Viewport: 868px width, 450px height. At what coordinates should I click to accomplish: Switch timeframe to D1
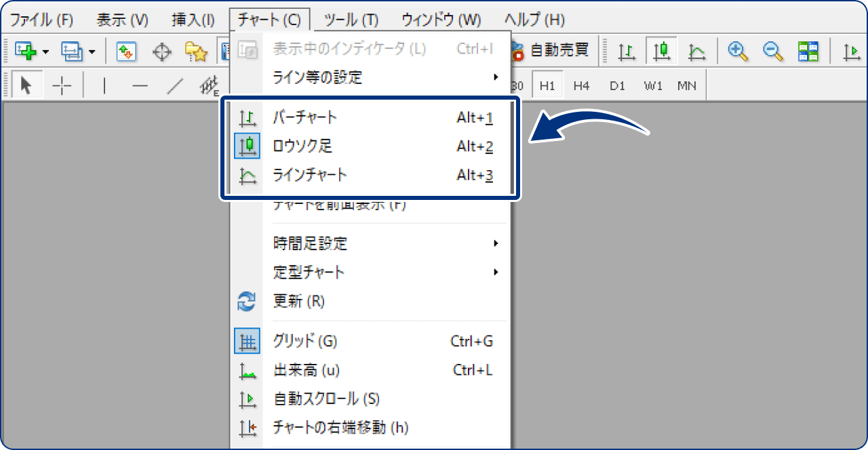pyautogui.click(x=617, y=85)
